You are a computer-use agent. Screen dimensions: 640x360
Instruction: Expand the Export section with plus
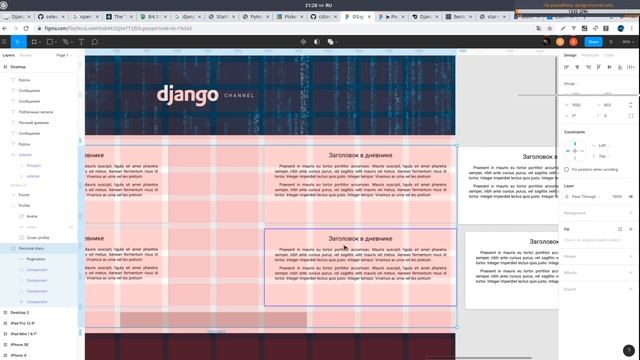click(x=631, y=289)
